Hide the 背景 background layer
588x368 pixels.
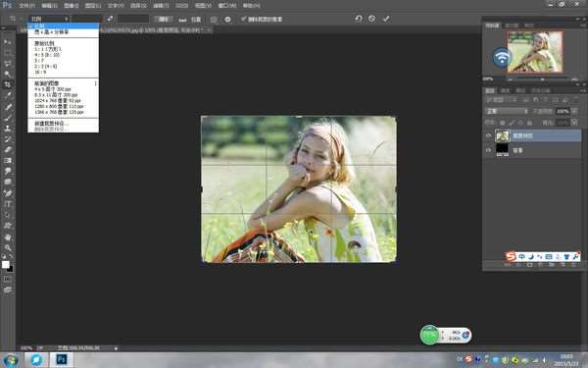[488, 150]
